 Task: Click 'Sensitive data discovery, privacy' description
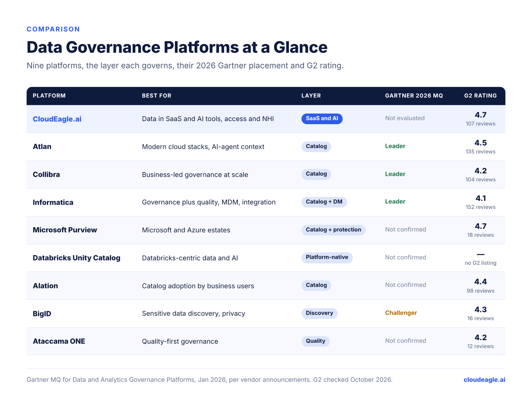193,314
